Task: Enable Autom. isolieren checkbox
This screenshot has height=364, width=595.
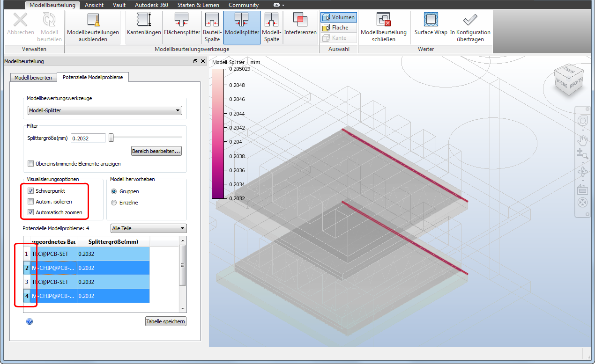Action: click(31, 202)
